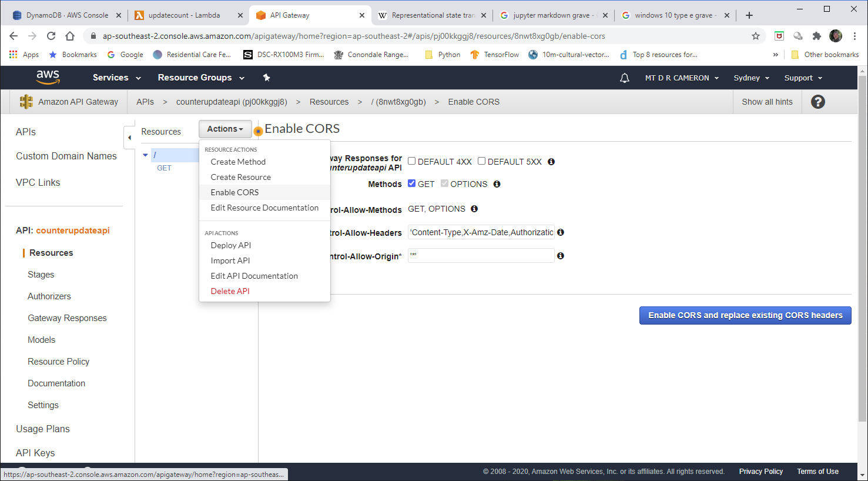
Task: Open the notifications bell
Action: 625,78
